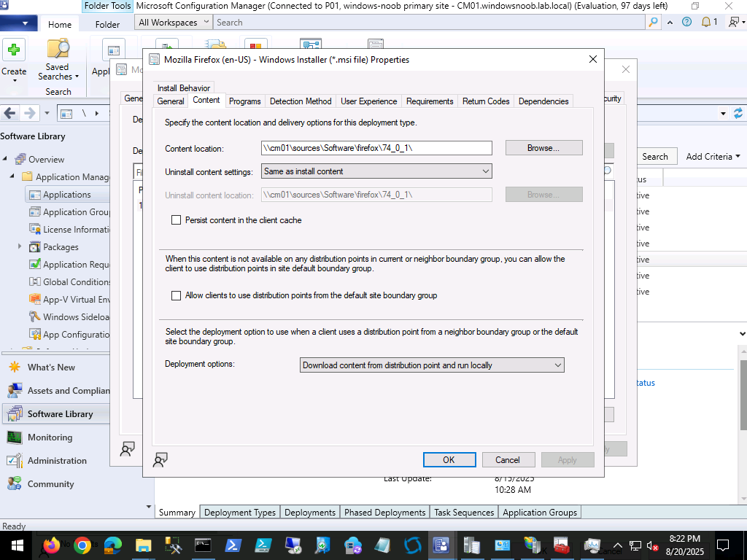Collapse the Application Management tree node
Image resolution: width=747 pixels, height=560 pixels.
coord(12,176)
